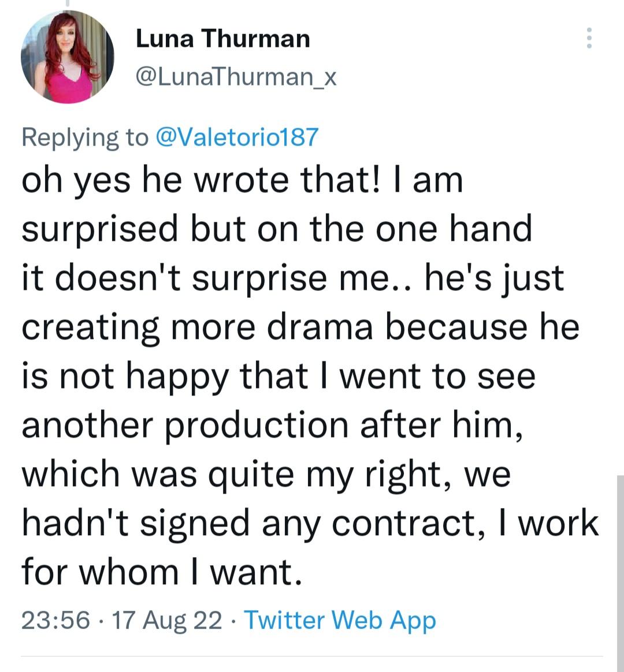
Task: Click the display name Luna Thurman
Action: point(222,39)
